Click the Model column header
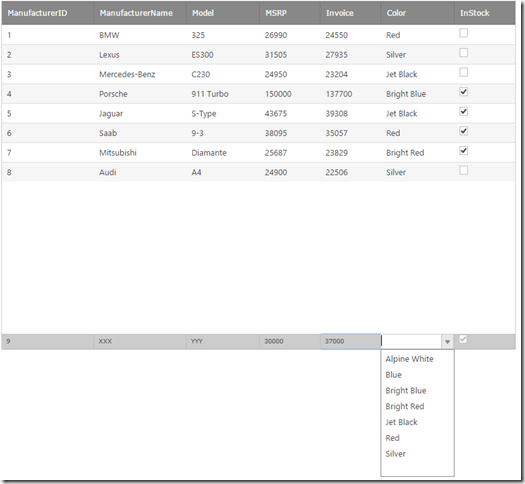Screen dimensions: 525x484 point(223,13)
